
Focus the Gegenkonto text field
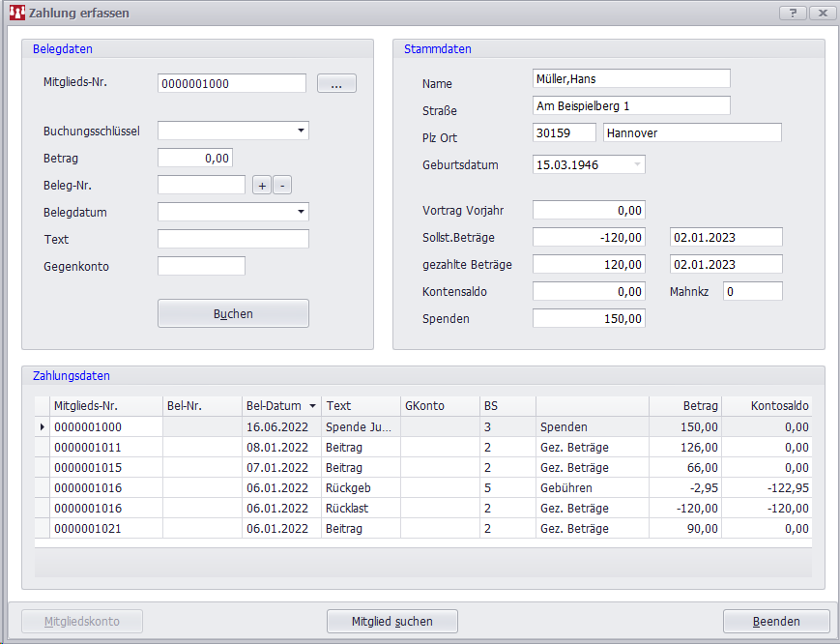(x=201, y=266)
